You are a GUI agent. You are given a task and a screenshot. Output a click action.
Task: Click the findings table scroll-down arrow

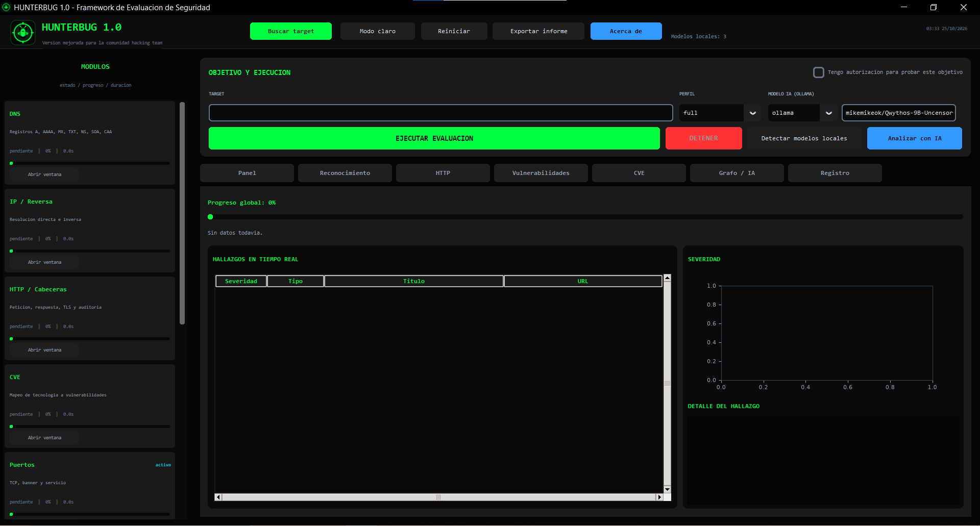coord(667,489)
